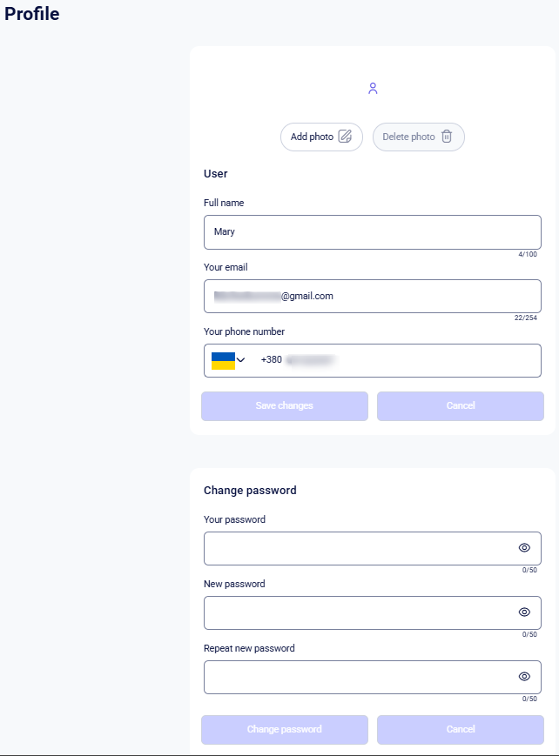The height and width of the screenshot is (756, 559).
Task: Click Save changes button
Action: [285, 406]
